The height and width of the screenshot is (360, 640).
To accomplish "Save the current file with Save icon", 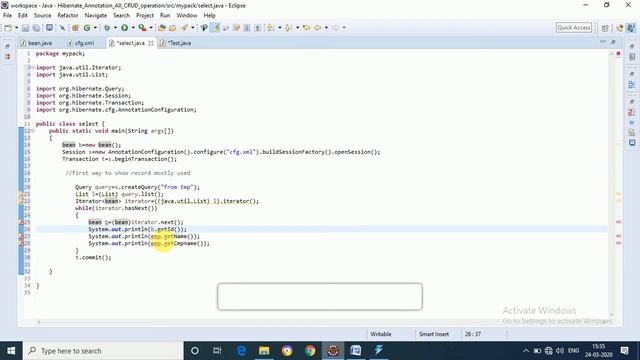I will click(x=25, y=28).
